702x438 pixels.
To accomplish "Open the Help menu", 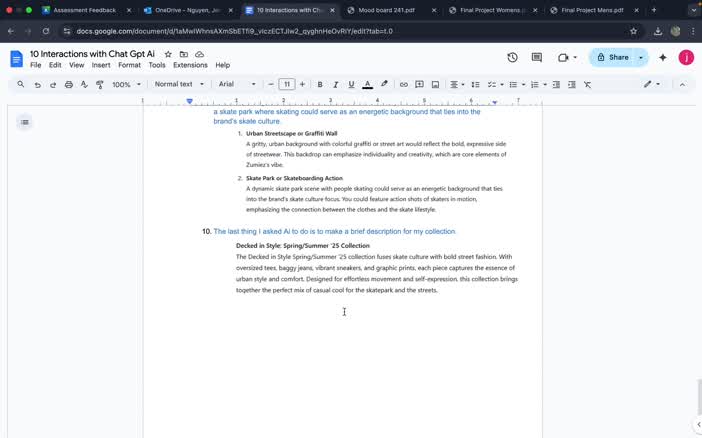I will pos(223,65).
